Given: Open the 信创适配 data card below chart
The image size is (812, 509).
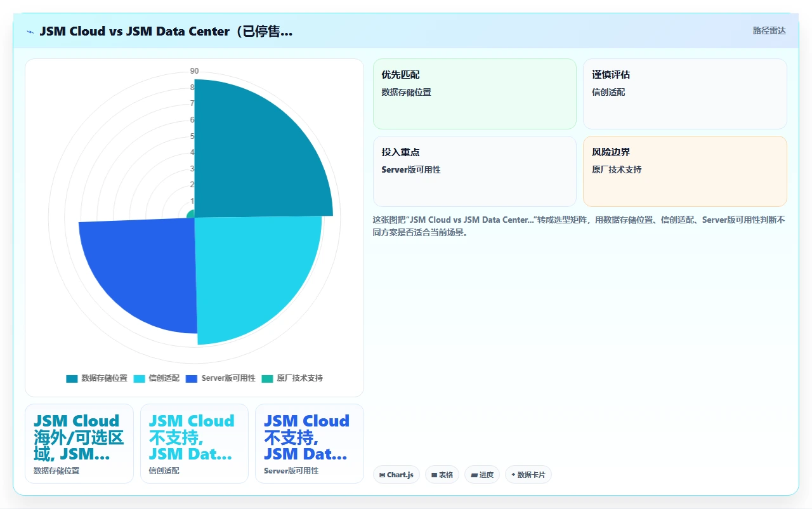Looking at the screenshot, I should pos(194,444).
